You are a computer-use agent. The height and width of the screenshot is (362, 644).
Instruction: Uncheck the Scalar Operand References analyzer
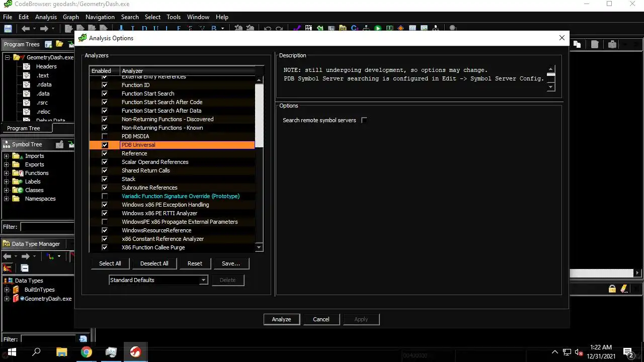pyautogui.click(x=105, y=162)
